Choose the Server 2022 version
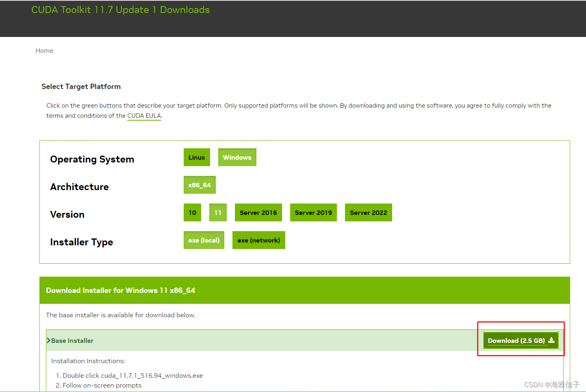 [x=368, y=212]
